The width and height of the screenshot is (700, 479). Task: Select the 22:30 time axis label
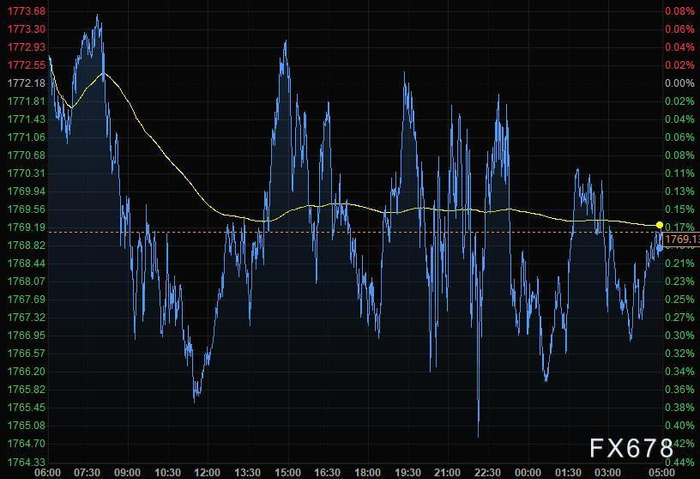click(x=488, y=473)
